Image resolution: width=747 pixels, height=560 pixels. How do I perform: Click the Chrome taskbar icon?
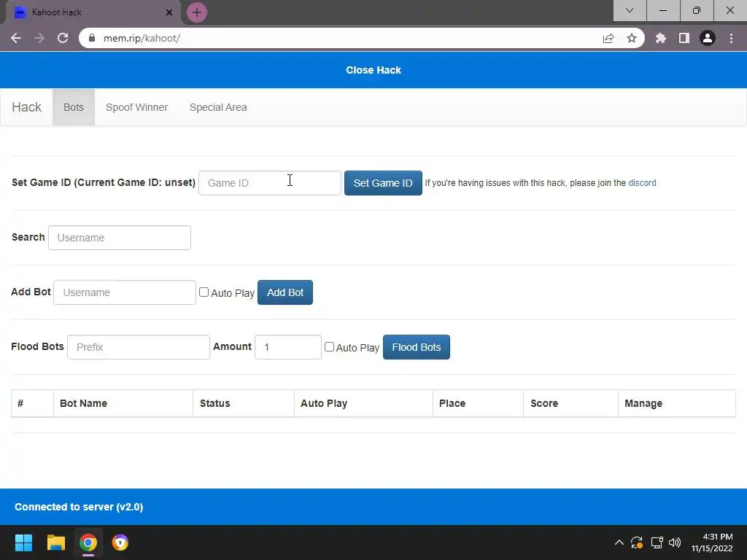click(x=88, y=542)
